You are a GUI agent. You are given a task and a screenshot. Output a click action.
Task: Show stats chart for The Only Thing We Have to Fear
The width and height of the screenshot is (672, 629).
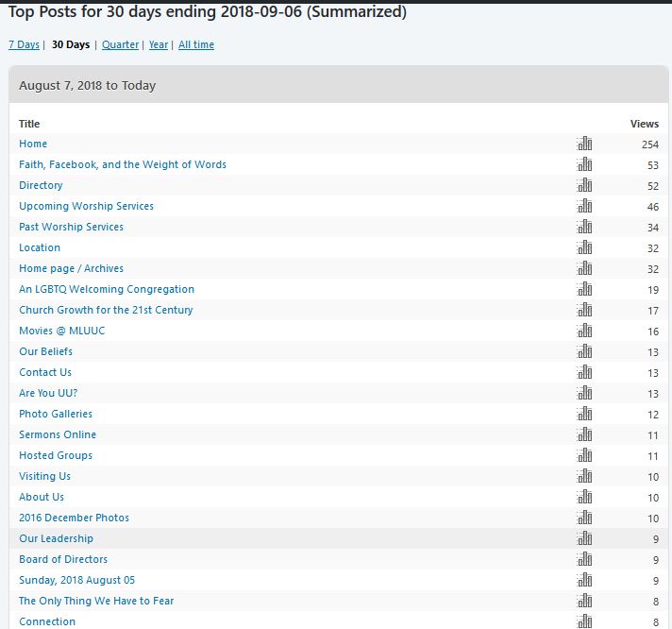click(x=584, y=601)
